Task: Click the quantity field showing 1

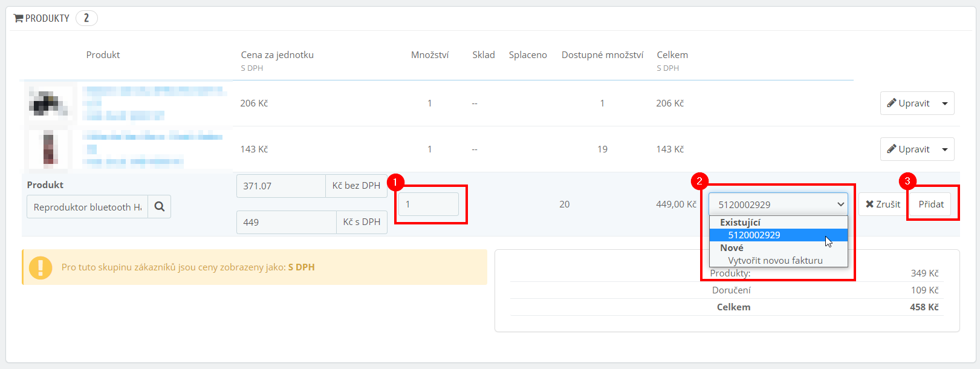Action: pos(429,204)
